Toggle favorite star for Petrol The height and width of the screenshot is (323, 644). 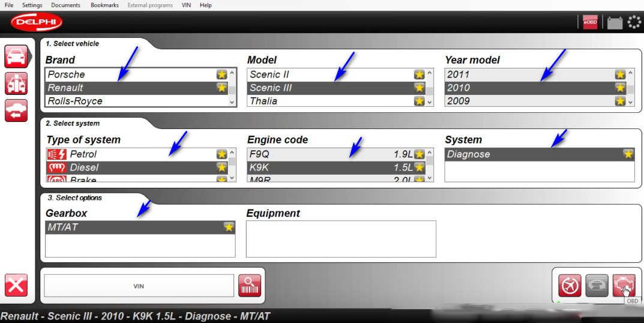pyautogui.click(x=222, y=154)
